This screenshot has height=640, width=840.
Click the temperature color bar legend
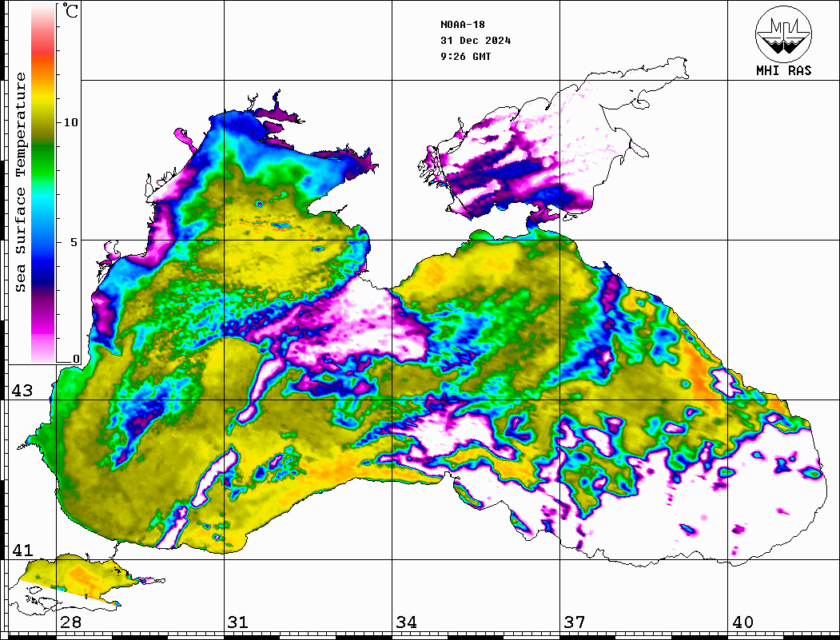(x=43, y=184)
